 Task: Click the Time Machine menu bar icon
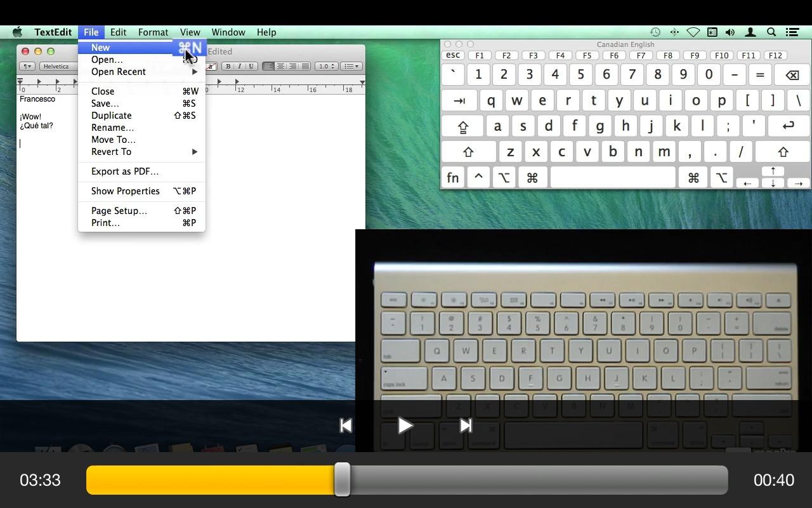[x=655, y=32]
